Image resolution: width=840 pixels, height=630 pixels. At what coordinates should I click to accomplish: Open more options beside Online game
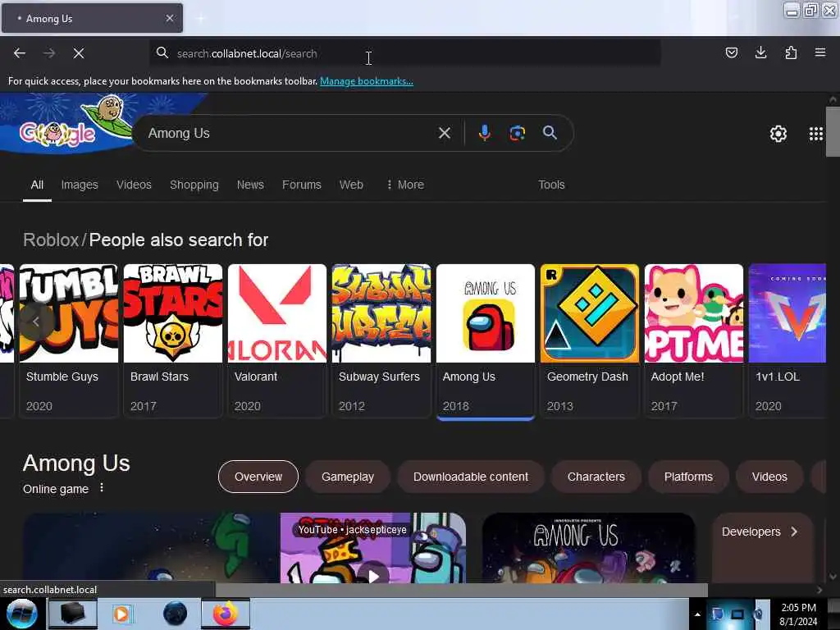click(102, 488)
